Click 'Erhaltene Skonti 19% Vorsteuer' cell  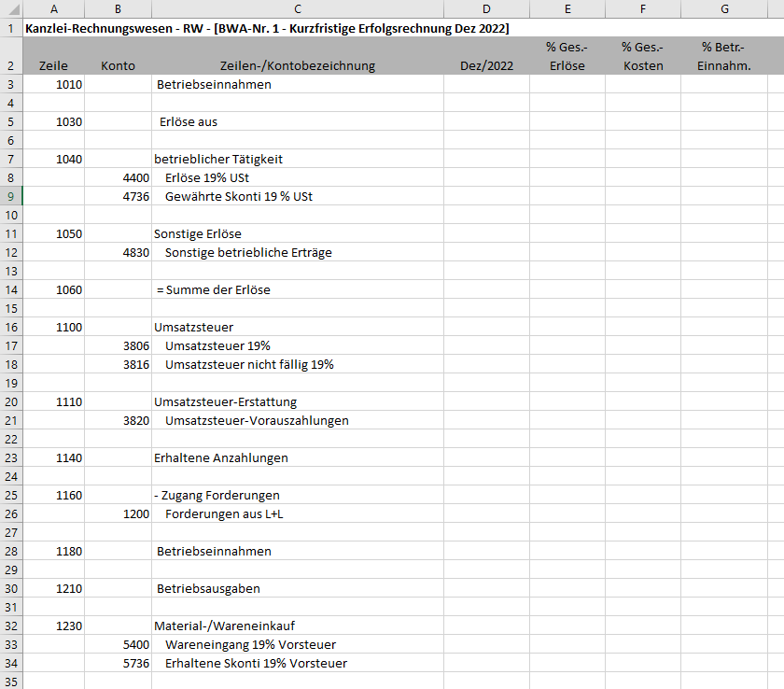[x=298, y=664]
